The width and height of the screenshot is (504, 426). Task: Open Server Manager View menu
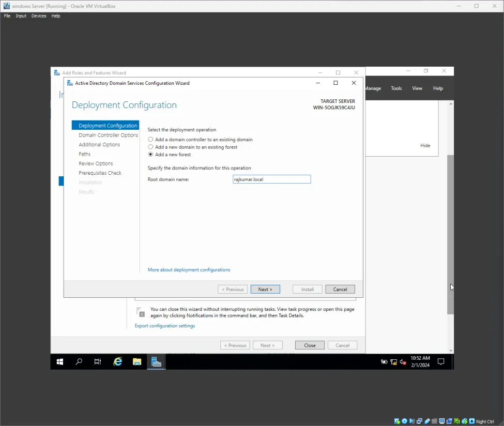[417, 88]
